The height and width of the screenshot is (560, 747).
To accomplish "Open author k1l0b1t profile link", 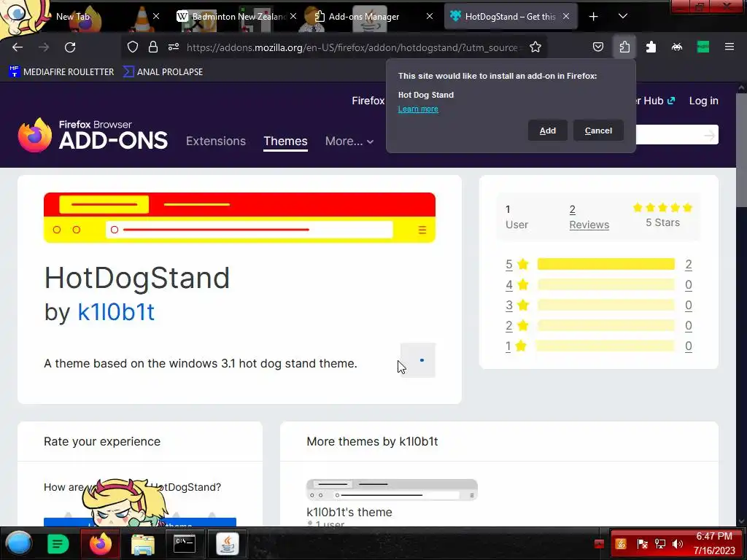I will coord(116,312).
